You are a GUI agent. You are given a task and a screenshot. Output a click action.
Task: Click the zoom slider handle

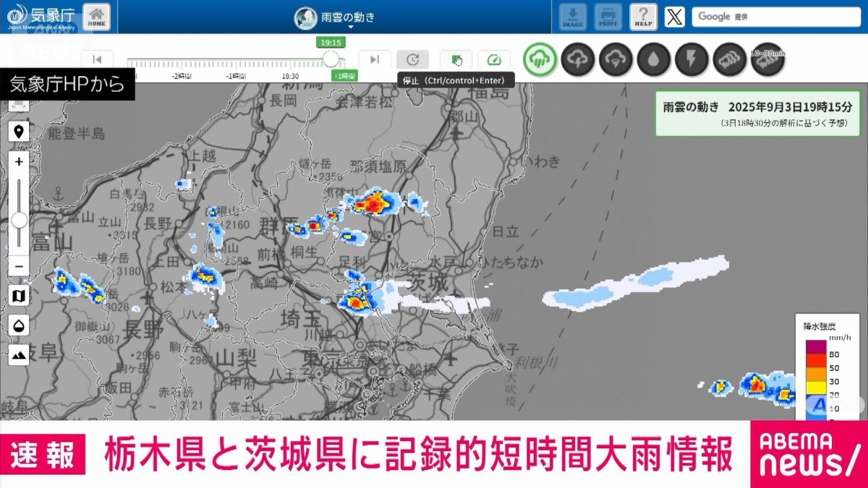pyautogui.click(x=18, y=221)
